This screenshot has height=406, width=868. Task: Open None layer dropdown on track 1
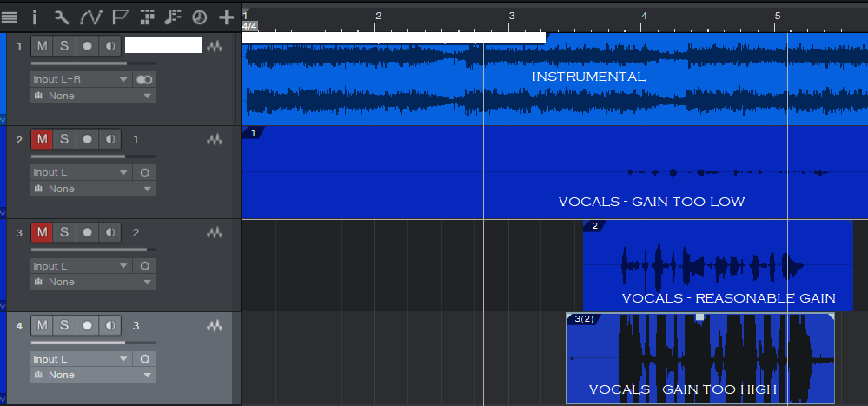(x=93, y=96)
